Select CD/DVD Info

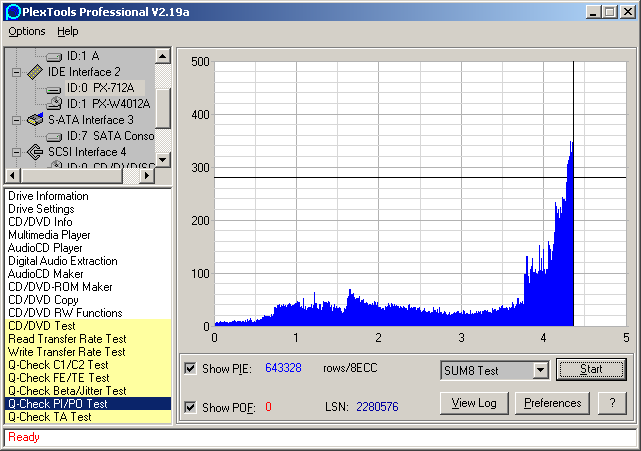pos(88,222)
